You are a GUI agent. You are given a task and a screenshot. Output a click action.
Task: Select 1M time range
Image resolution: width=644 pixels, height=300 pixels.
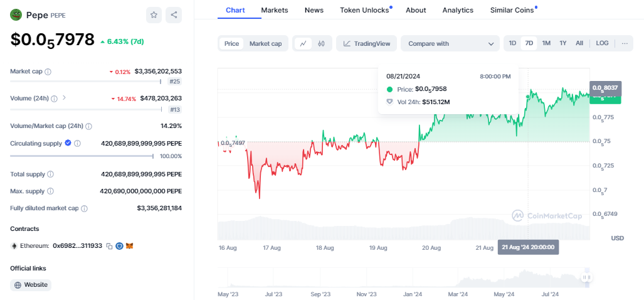point(546,43)
